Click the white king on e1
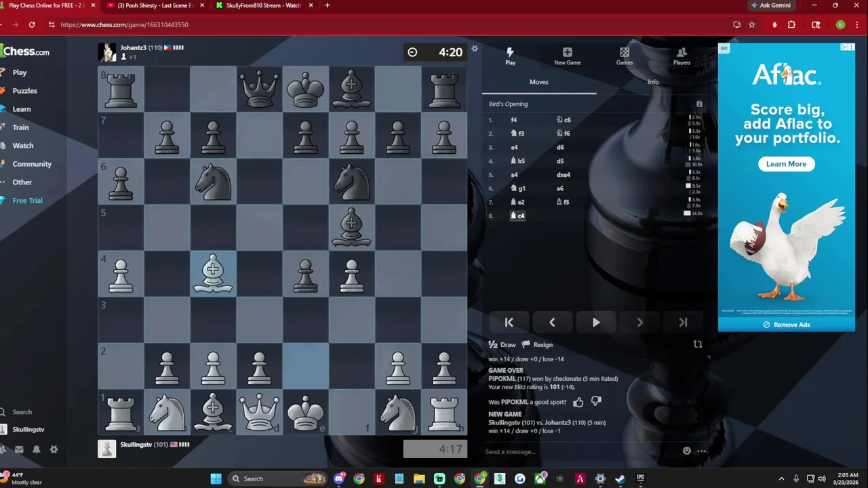 click(x=305, y=412)
